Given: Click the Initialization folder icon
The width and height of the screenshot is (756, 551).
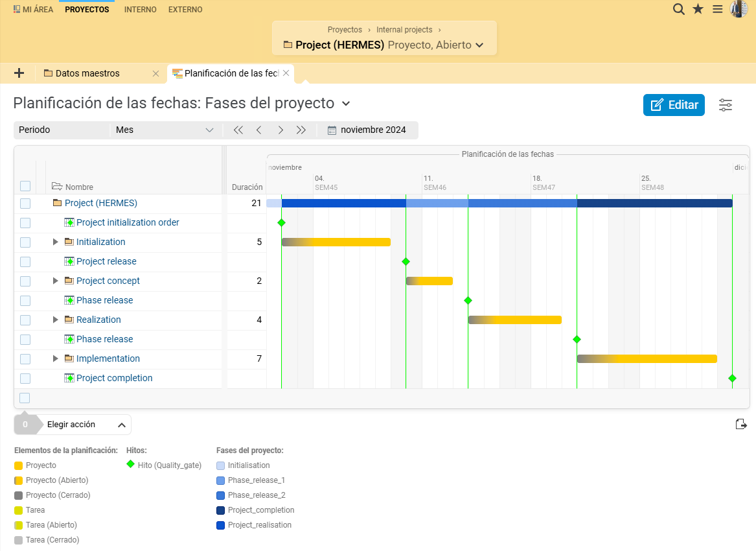Looking at the screenshot, I should tap(69, 242).
